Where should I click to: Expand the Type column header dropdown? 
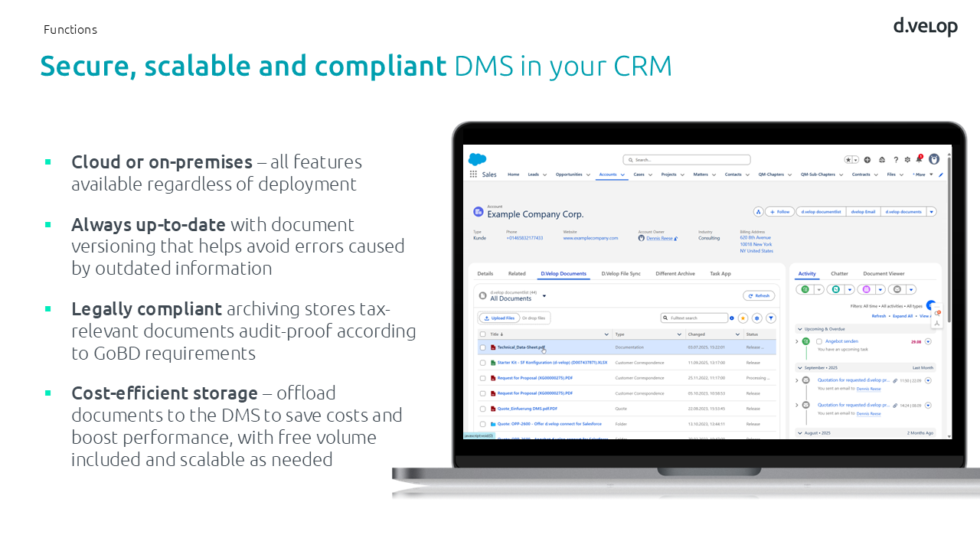pos(678,334)
